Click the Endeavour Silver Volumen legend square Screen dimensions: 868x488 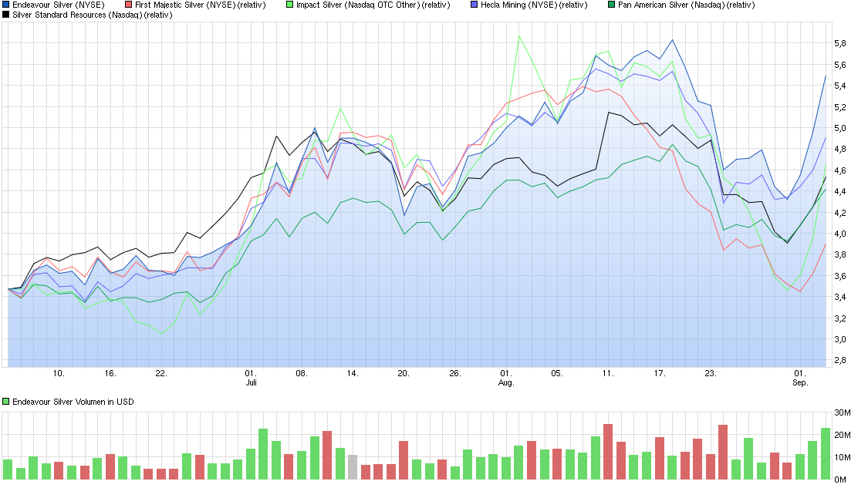coord(7,401)
